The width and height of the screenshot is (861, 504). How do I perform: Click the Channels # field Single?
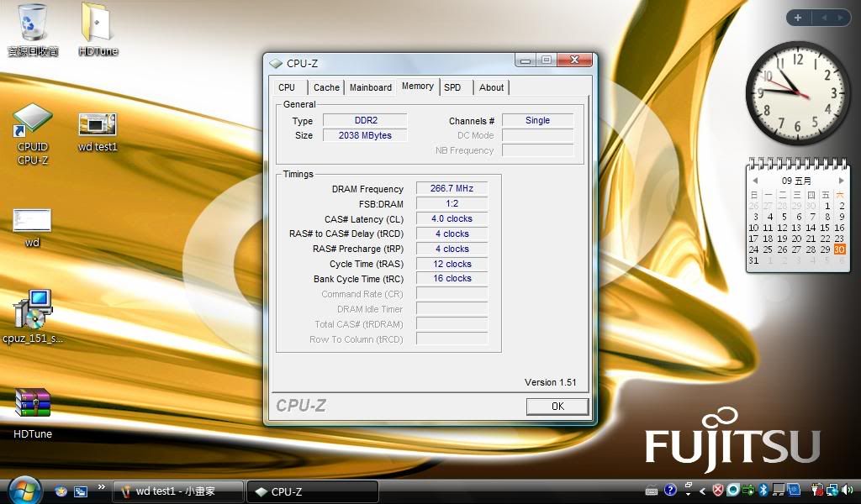coord(537,120)
